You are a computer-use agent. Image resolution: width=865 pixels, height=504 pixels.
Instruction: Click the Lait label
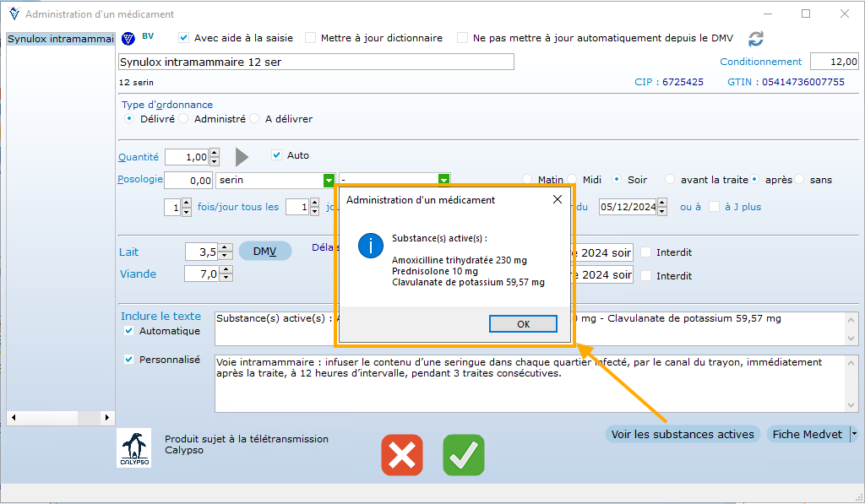pos(129,252)
